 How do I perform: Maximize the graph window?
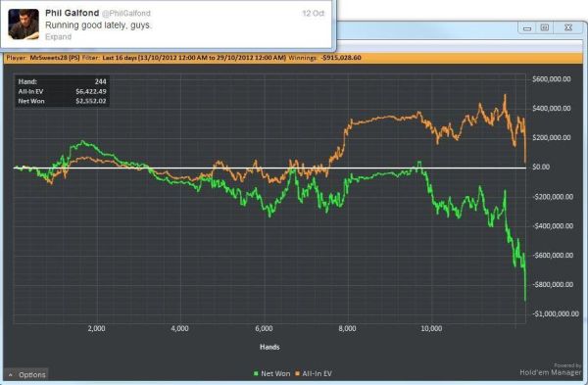pos(545,28)
